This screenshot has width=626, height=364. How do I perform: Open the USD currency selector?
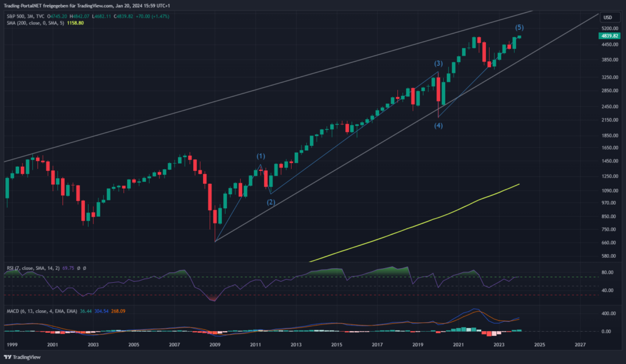point(607,18)
